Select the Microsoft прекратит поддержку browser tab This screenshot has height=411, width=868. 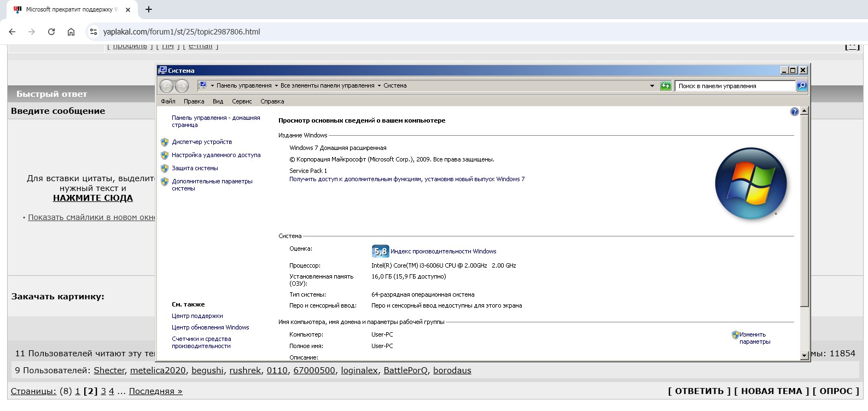click(x=72, y=9)
